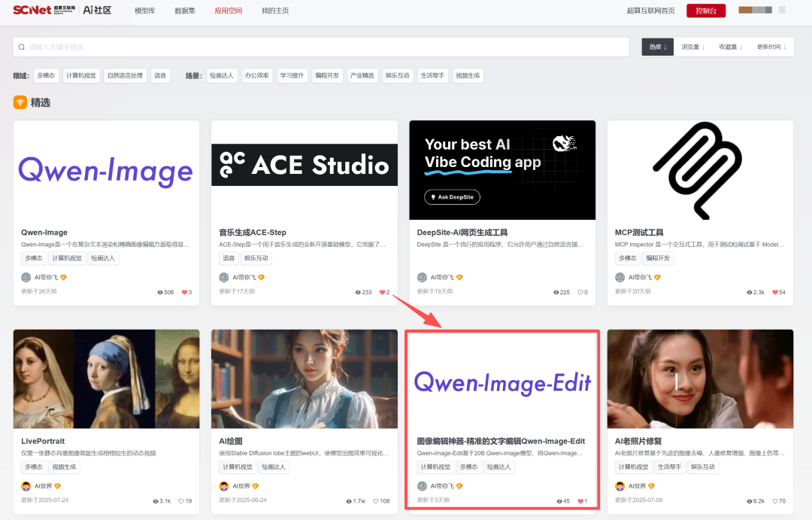Click AI世界 avatar on AI老照片修复 card

point(620,486)
